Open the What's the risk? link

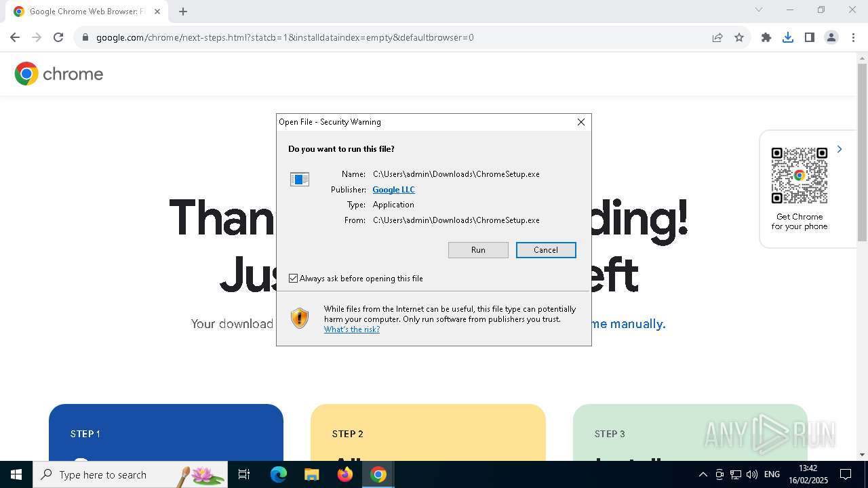(352, 329)
